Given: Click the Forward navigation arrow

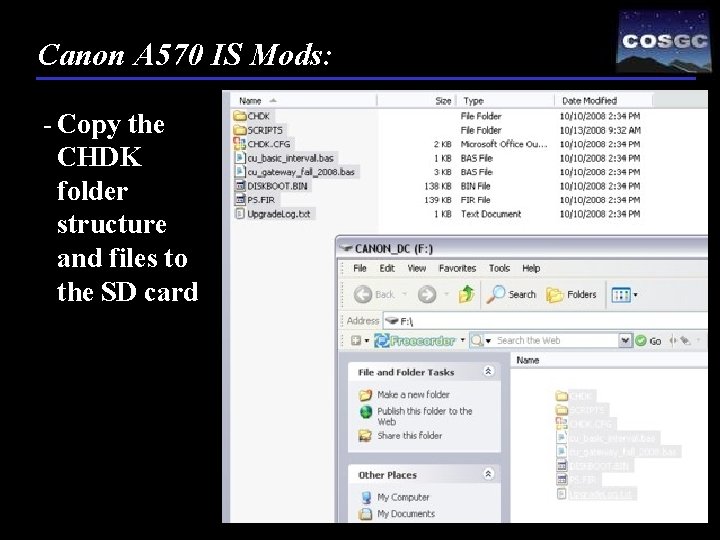Looking at the screenshot, I should click(x=427, y=294).
